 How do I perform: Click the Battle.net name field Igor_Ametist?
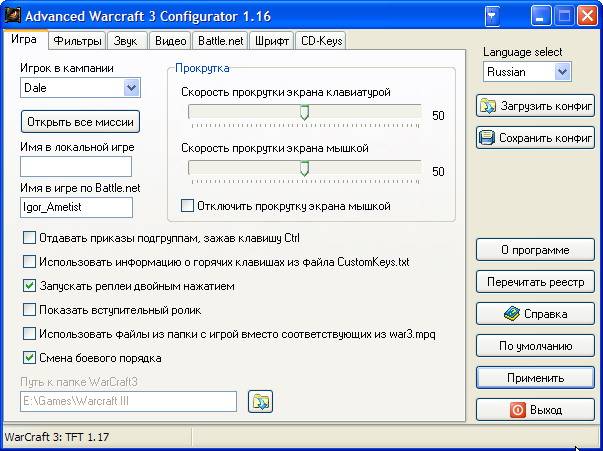point(76,207)
